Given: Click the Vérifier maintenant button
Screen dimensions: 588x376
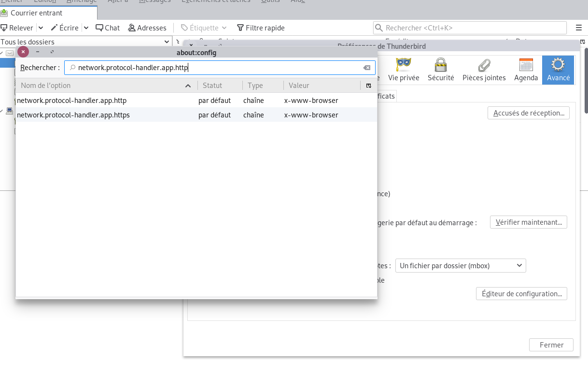Looking at the screenshot, I should 529,222.
